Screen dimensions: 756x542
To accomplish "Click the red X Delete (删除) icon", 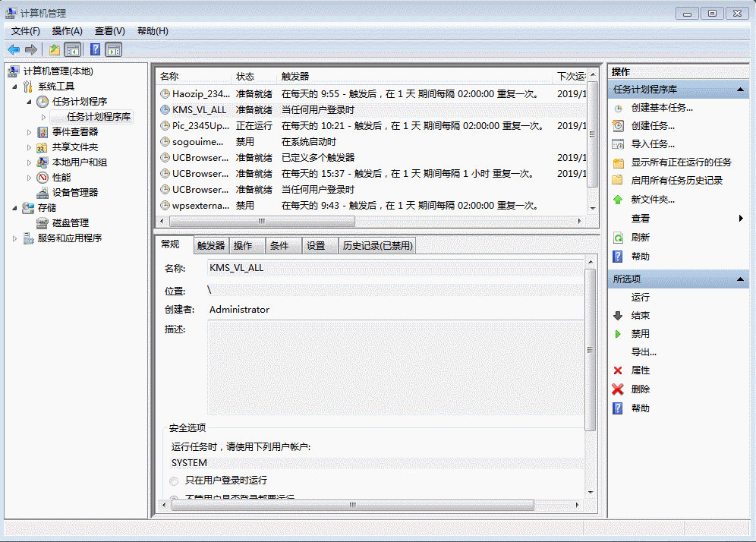I will point(618,389).
